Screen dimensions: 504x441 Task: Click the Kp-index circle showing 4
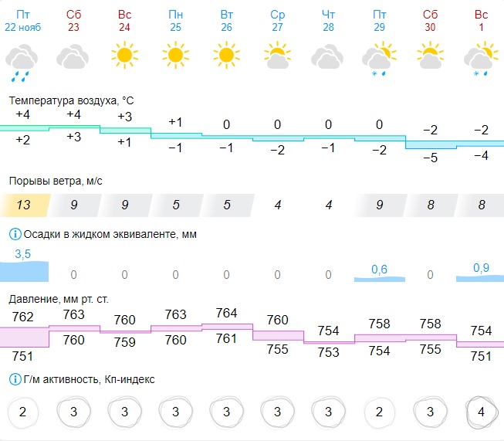coord(481,412)
